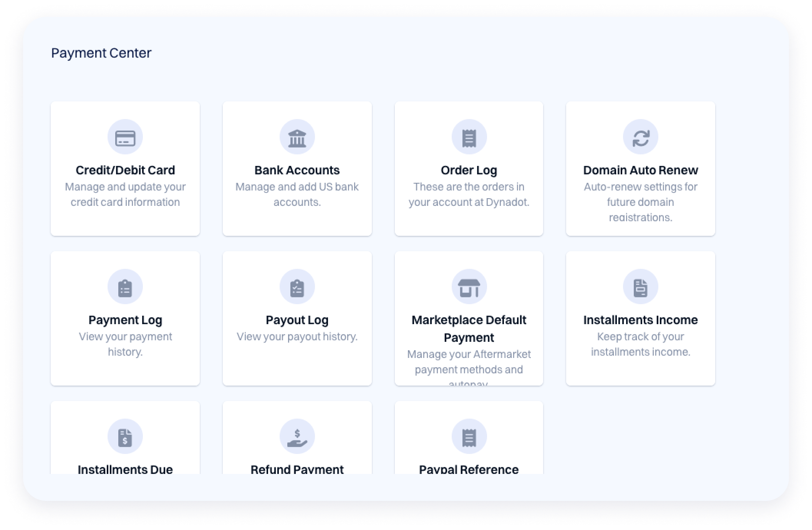The image size is (812, 530).
Task: Click the Installments Income document icon
Action: click(x=640, y=287)
